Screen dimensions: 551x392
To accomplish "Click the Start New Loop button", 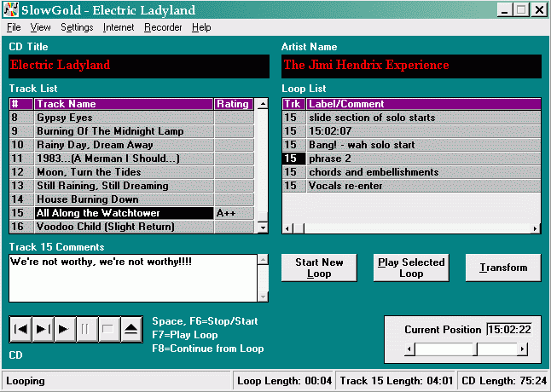I will pos(319,268).
